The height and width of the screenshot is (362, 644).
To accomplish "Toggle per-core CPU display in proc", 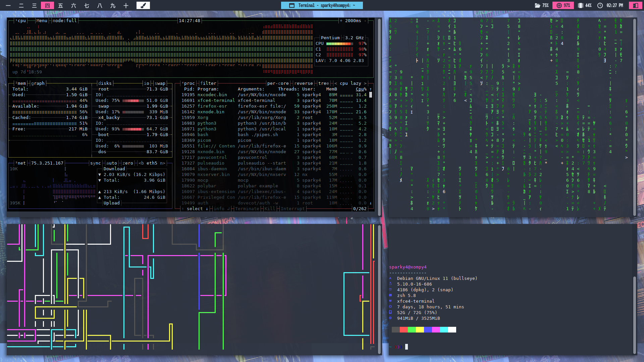I will click(278, 83).
